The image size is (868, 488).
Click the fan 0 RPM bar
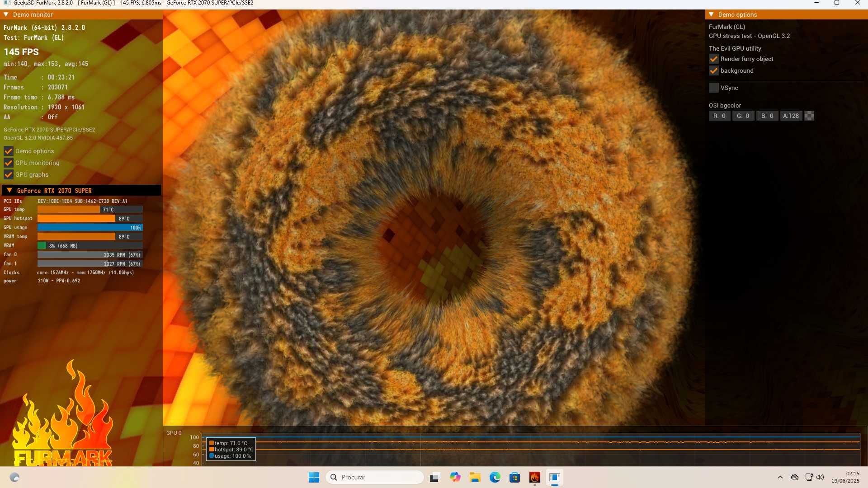(90, 254)
